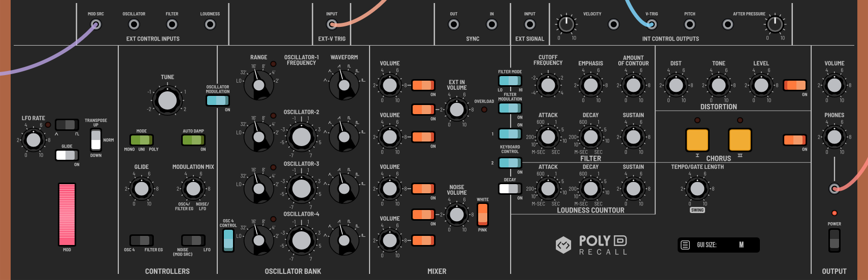Viewport: 868px width, 280px height.
Task: Click the Chorus I yellow button
Action: point(697,140)
